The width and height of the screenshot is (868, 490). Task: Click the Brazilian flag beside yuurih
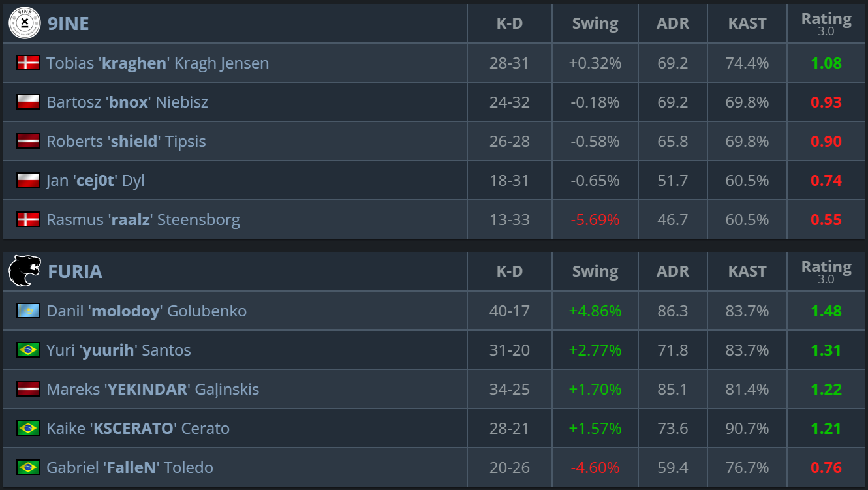coord(28,350)
